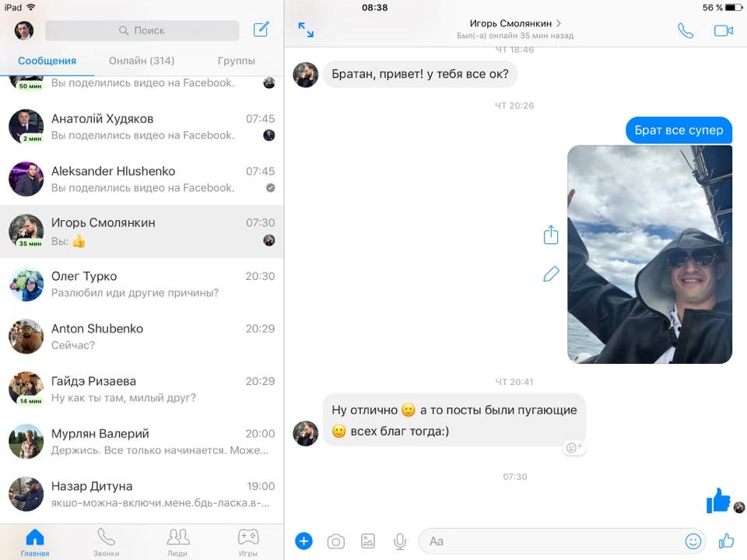Image resolution: width=747 pixels, height=560 pixels.
Task: Edit the sent photo with pencil icon
Action: pyautogui.click(x=551, y=274)
